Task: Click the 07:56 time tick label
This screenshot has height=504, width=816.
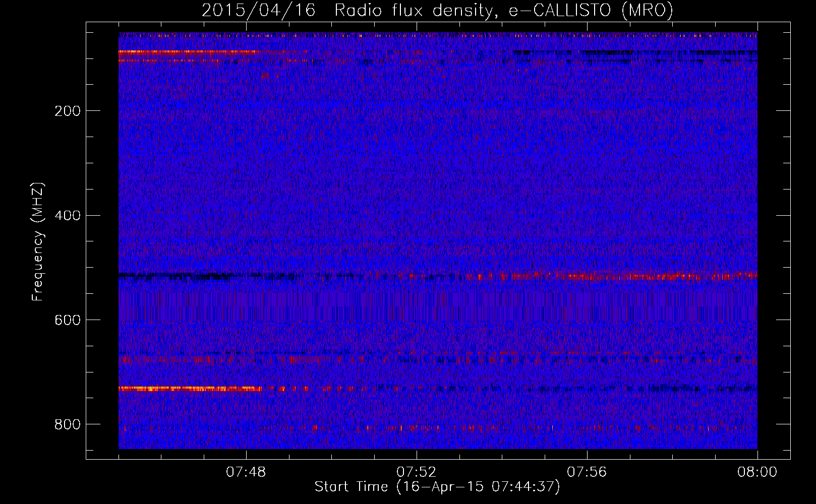Action: click(587, 472)
